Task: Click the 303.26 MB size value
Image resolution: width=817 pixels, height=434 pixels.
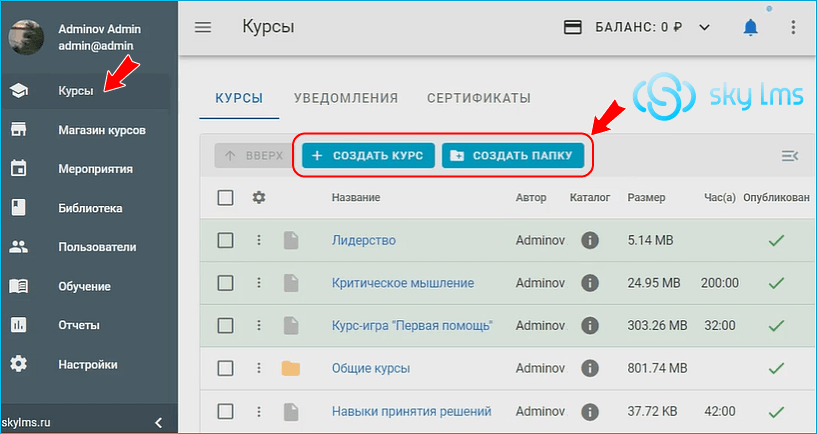Action: pos(657,326)
